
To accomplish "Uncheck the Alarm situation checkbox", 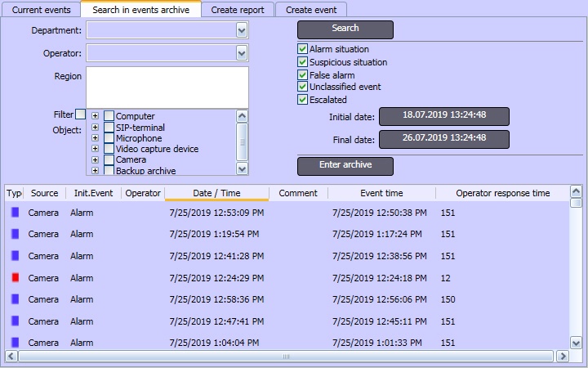I will [x=303, y=50].
